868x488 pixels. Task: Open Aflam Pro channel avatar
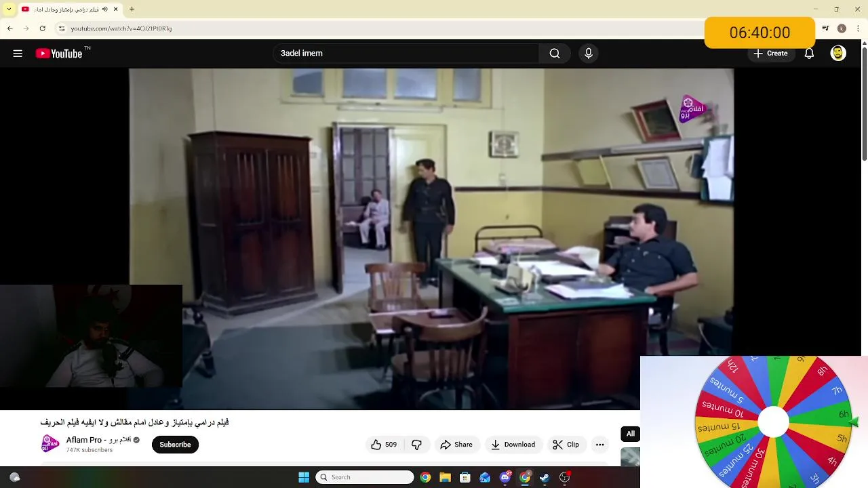[50, 444]
